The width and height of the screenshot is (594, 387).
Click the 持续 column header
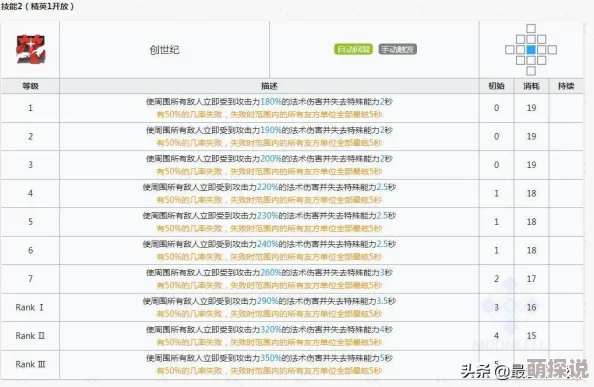coord(566,86)
